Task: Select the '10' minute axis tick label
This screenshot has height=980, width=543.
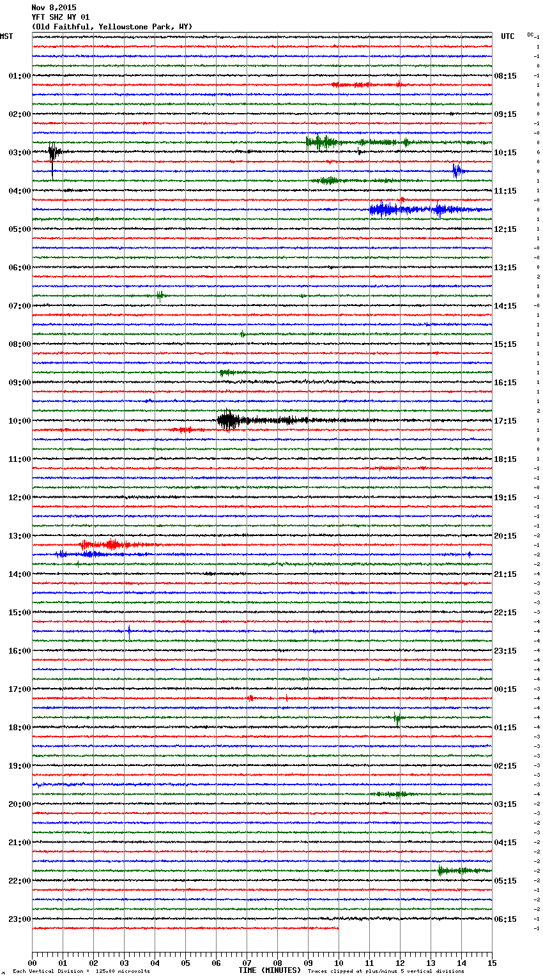Action: [x=339, y=963]
